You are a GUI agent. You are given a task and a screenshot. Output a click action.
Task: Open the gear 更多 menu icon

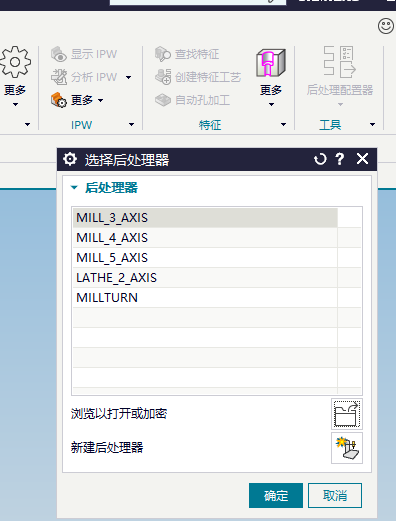coord(15,62)
